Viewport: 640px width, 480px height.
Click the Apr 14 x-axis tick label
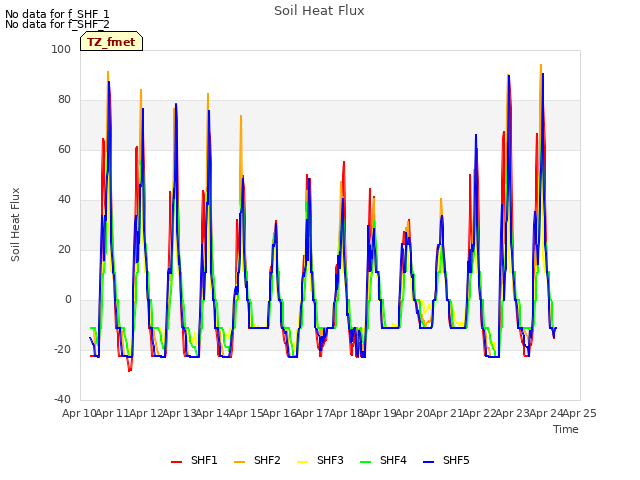pyautogui.click(x=213, y=413)
